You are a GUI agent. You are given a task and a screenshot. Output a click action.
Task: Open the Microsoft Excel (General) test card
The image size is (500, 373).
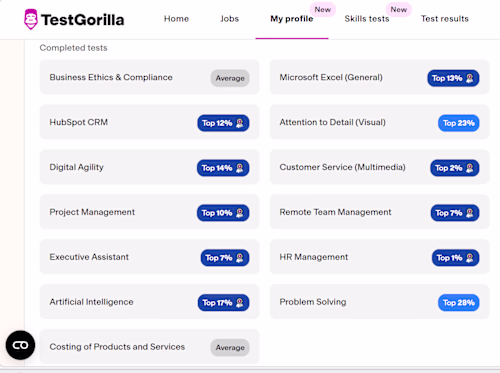click(379, 77)
